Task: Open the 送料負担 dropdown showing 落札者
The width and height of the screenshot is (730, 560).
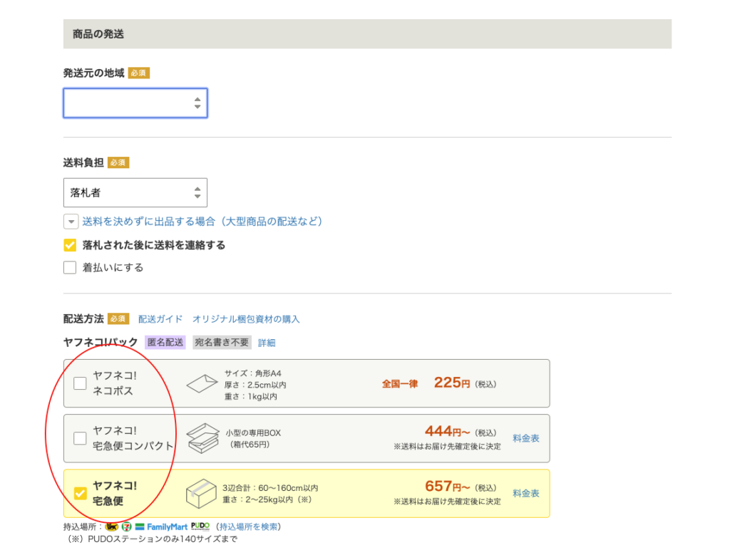Action: [x=135, y=192]
